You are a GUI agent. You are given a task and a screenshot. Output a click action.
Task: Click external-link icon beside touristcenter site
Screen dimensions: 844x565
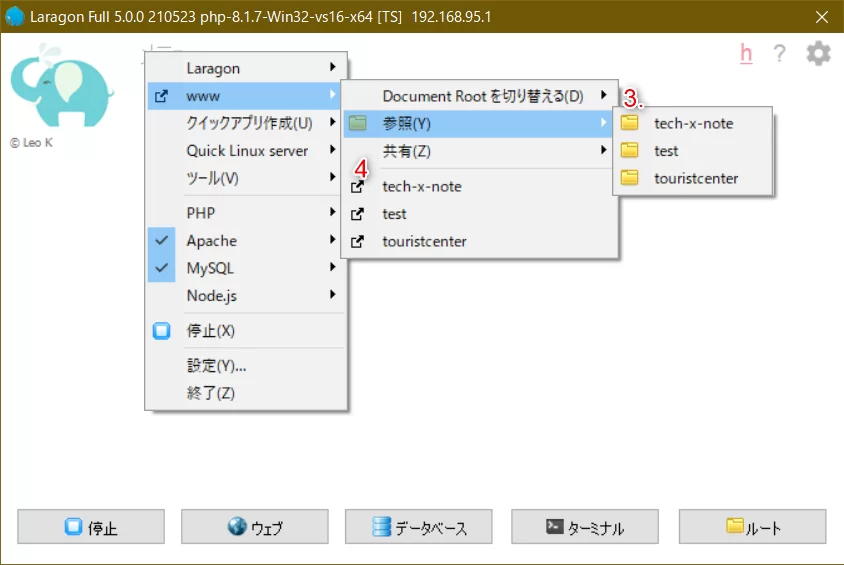point(357,242)
